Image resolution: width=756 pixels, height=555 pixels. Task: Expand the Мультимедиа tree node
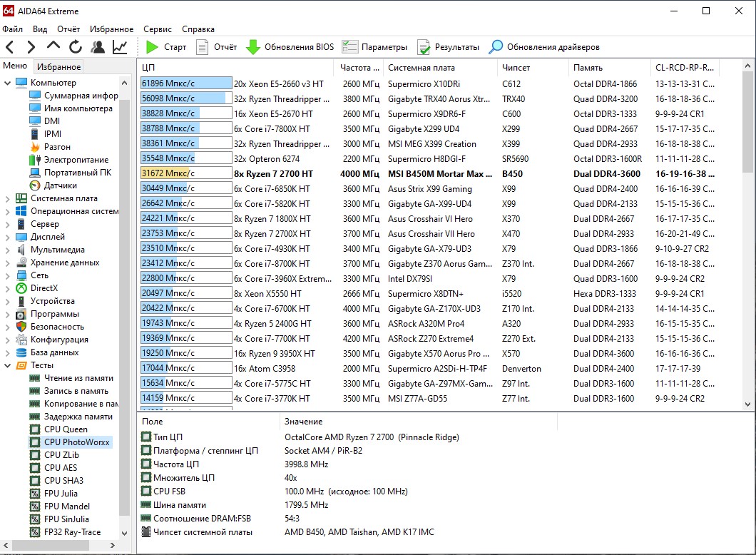pos(7,250)
